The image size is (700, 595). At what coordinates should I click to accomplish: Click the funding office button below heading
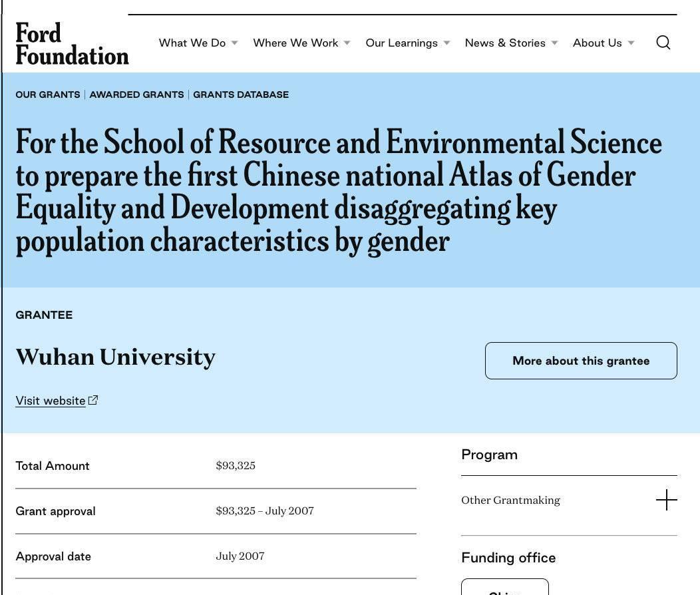click(505, 588)
